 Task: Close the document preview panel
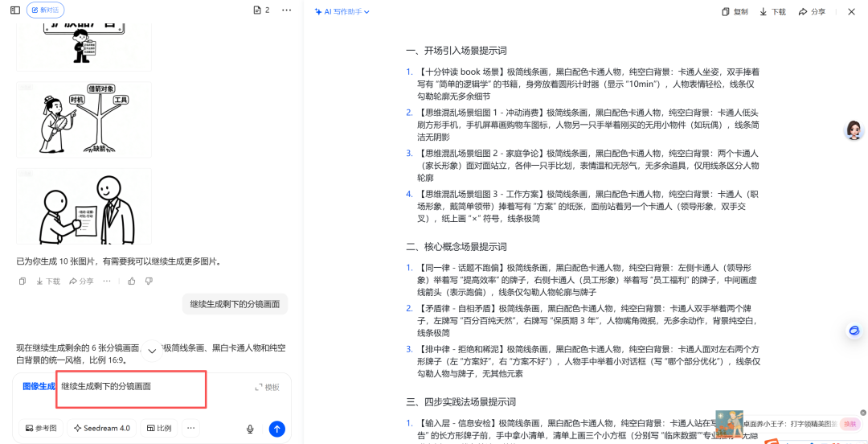[851, 11]
